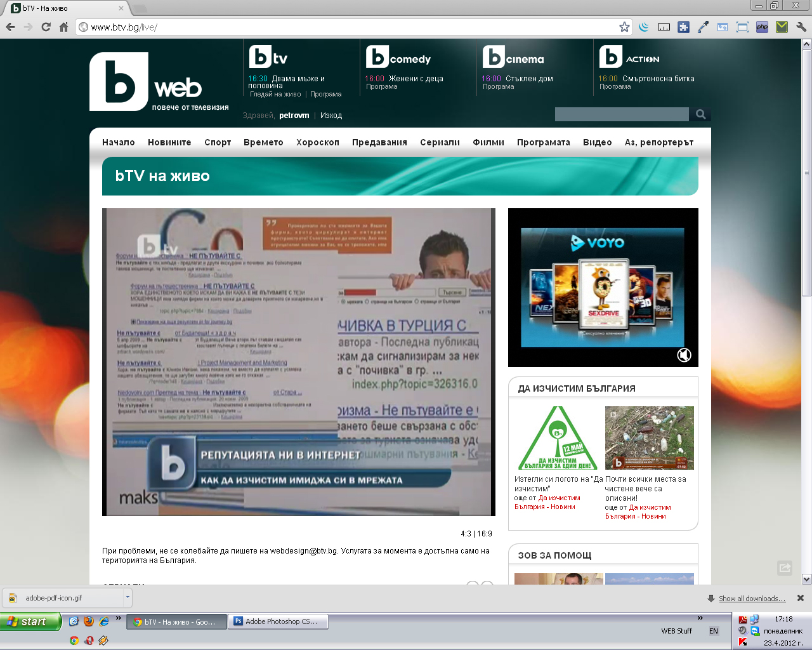Image resolution: width=812 pixels, height=650 pixels.
Task: Activate the eyedropper color picker extension
Action: coord(703,27)
